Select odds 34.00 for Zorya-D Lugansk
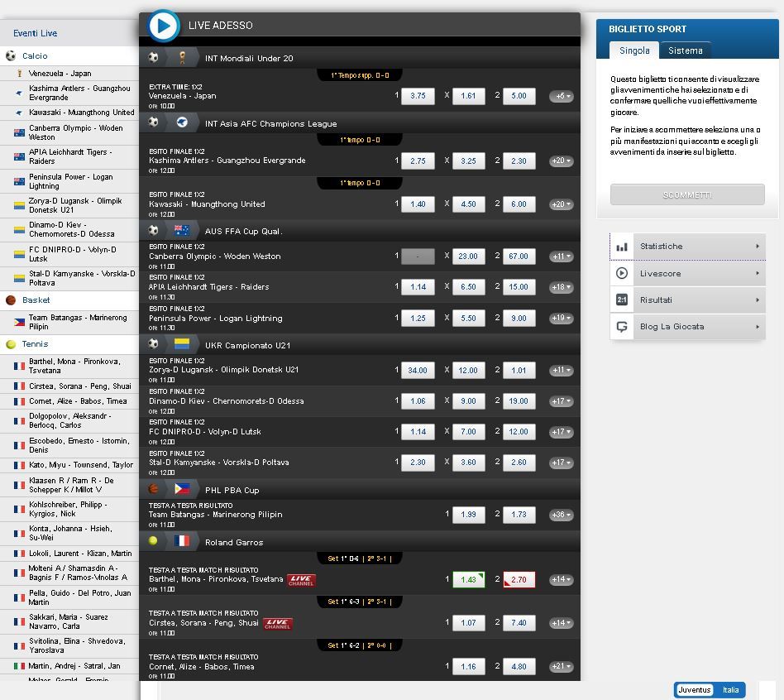784x700 pixels. 418,371
